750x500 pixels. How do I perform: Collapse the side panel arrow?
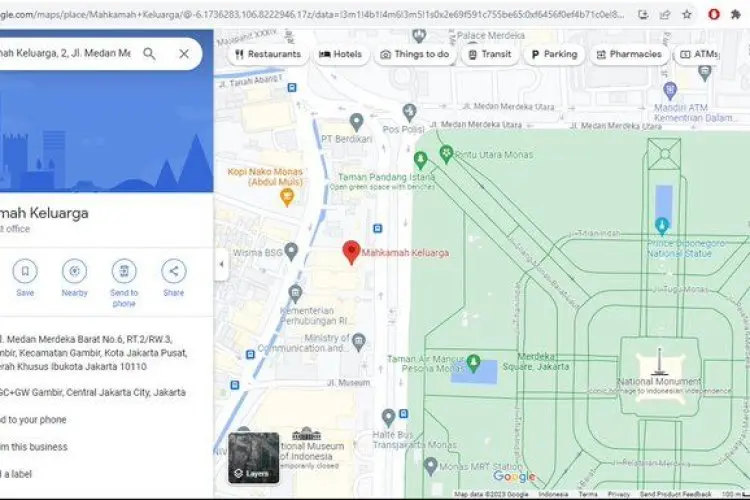221,264
